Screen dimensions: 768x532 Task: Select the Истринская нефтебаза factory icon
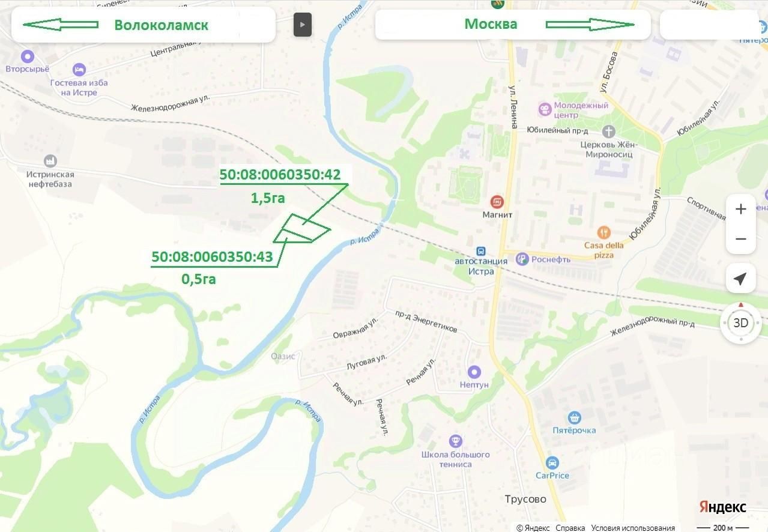coord(50,161)
